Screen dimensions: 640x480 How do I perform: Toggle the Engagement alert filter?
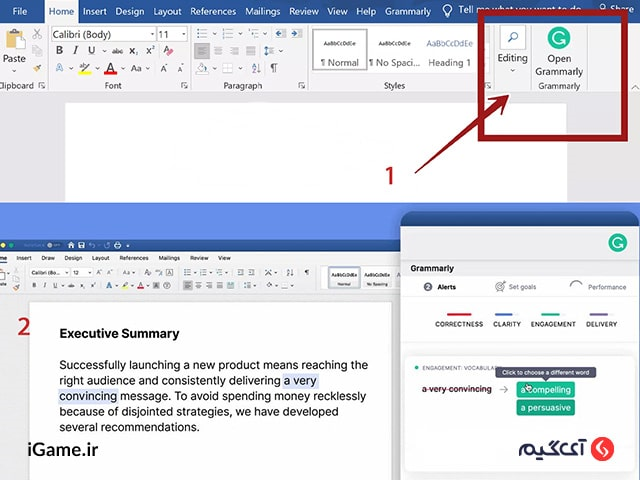553,323
